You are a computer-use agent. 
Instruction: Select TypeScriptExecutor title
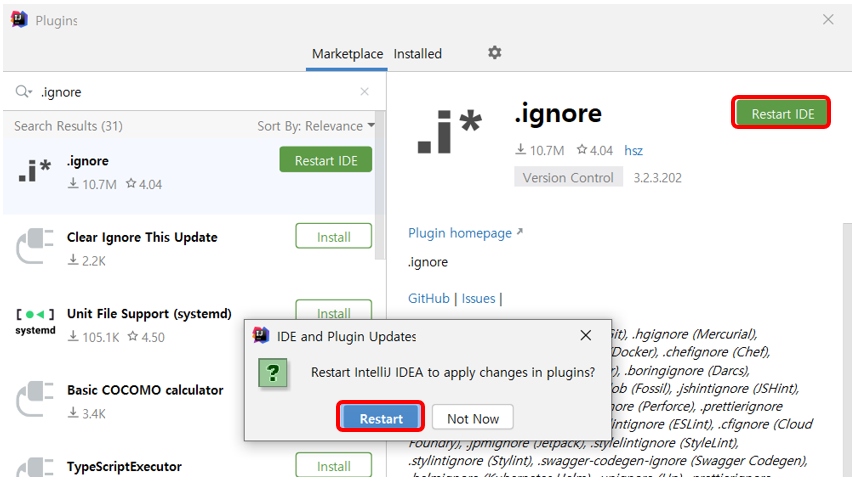124,467
